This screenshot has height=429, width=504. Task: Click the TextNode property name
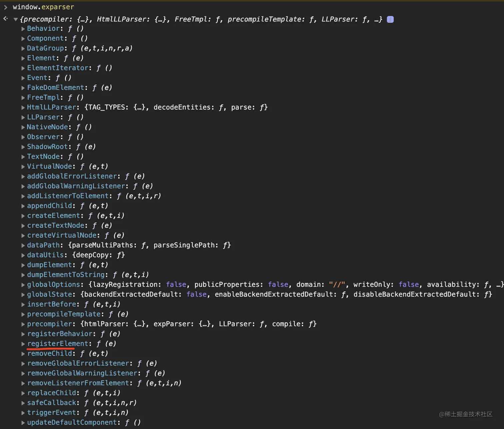43,157
